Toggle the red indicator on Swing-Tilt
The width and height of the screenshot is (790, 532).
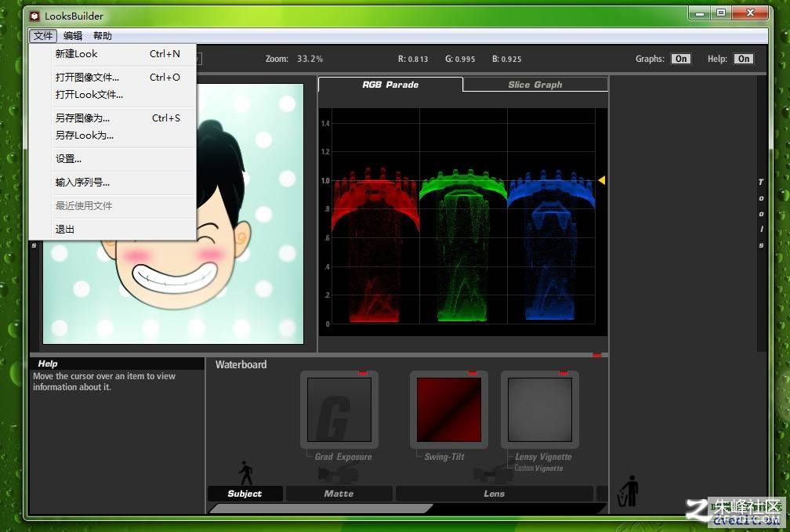pyautogui.click(x=472, y=373)
